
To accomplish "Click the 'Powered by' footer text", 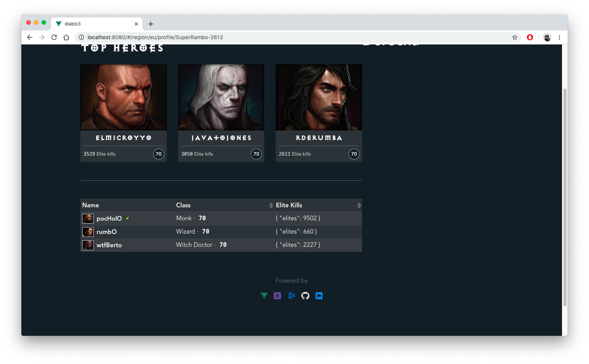I will (292, 281).
